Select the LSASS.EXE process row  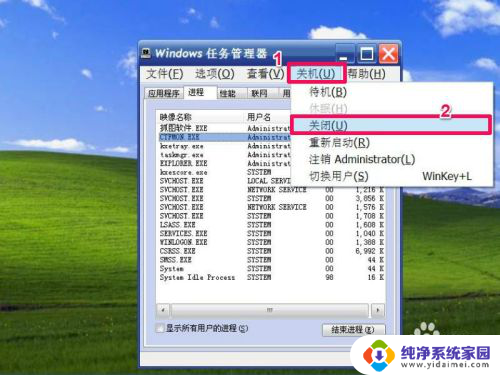271,225
